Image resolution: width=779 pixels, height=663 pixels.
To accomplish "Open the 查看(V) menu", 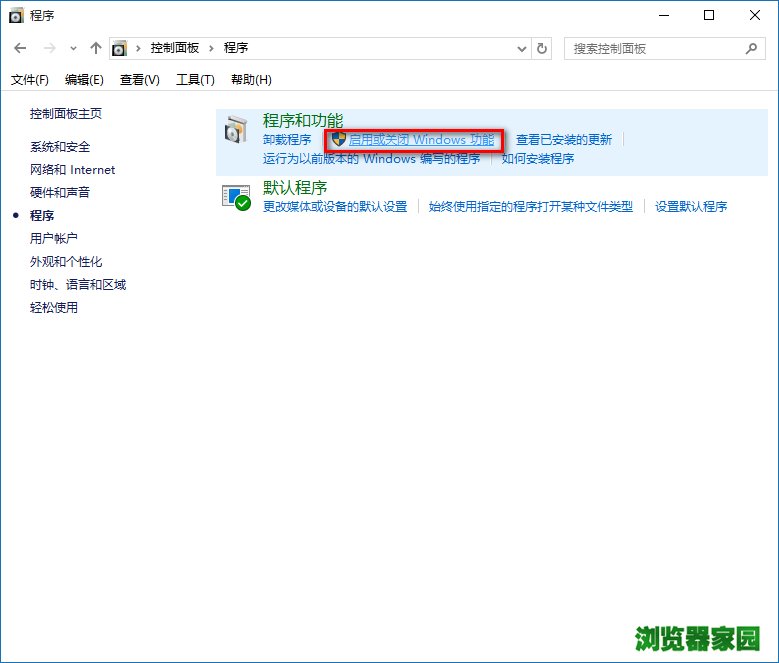I will (140, 79).
